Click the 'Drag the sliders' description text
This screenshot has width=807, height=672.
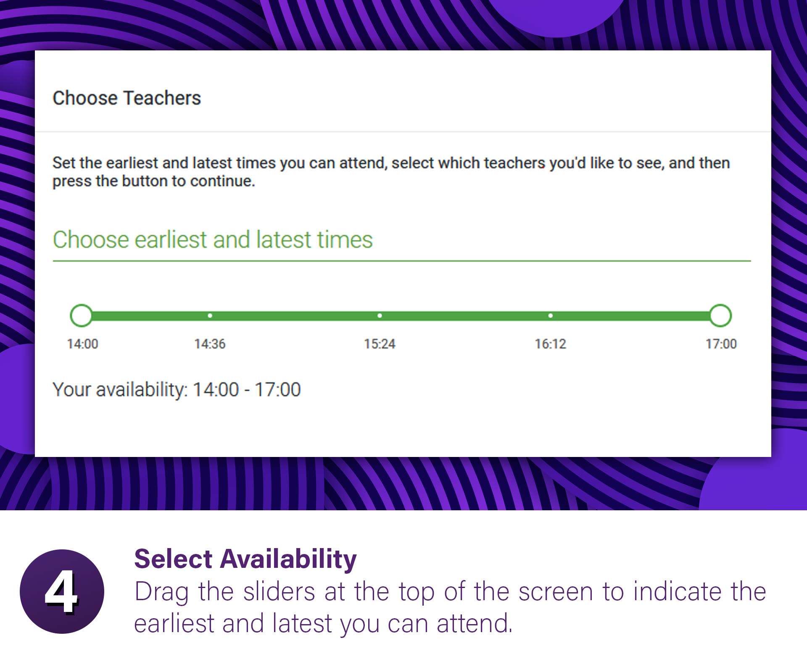pyautogui.click(x=450, y=607)
